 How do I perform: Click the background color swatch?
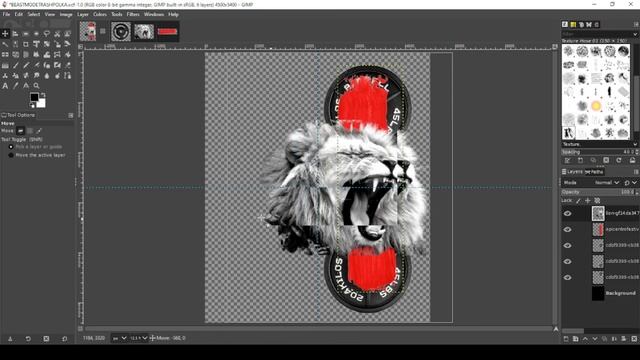[x=42, y=104]
